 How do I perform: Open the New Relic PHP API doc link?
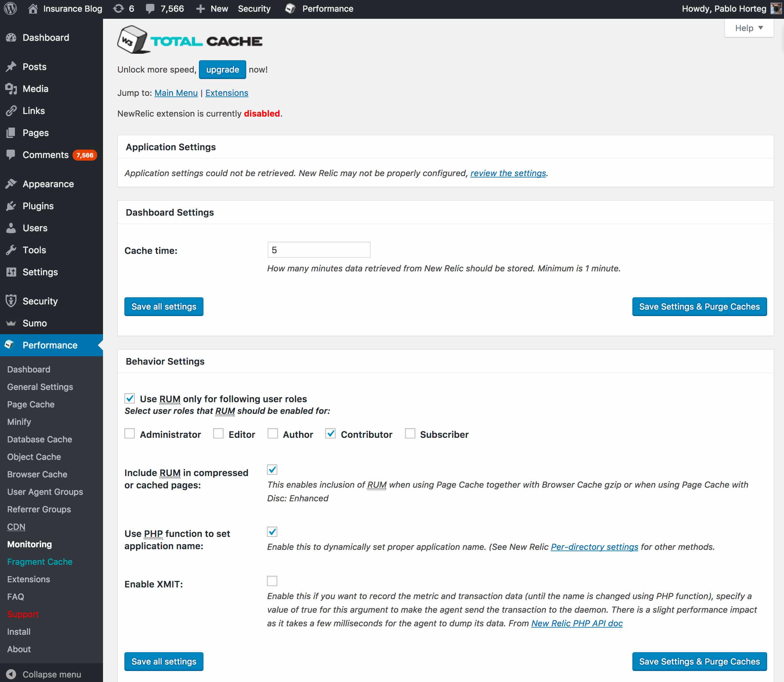pyautogui.click(x=577, y=623)
